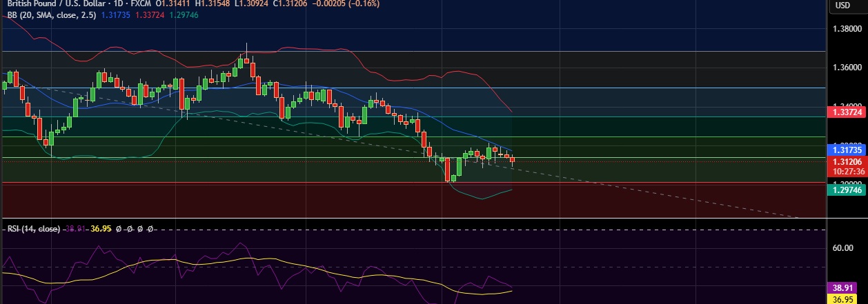Viewport: 868px width, 304px height.
Task: Click the low price value L1.30924
Action: tap(253, 3)
